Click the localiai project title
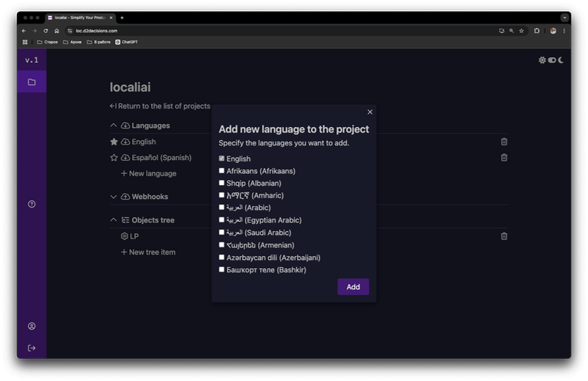The height and width of the screenshot is (381, 588). [130, 87]
